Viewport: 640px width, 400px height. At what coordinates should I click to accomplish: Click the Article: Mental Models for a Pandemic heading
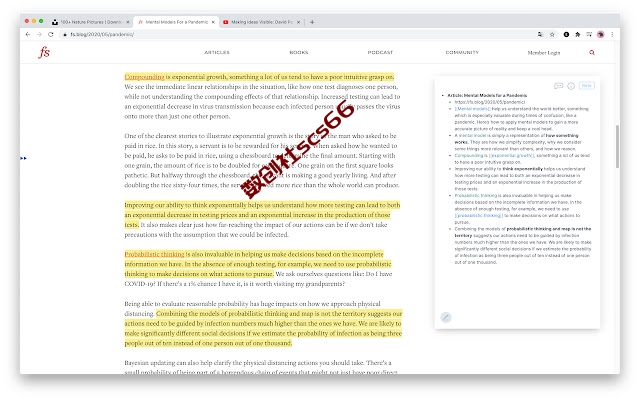tap(487, 96)
